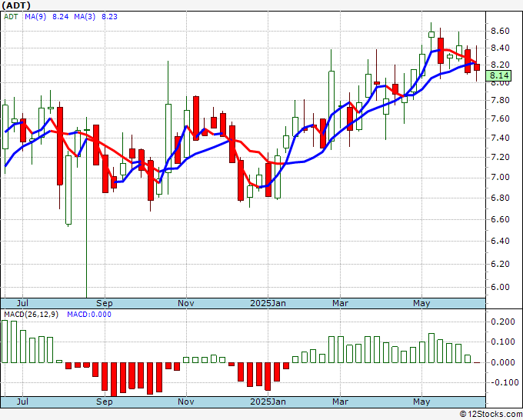Click the 6.20 price axis label
The height and width of the screenshot is (420, 523).
click(x=500, y=264)
